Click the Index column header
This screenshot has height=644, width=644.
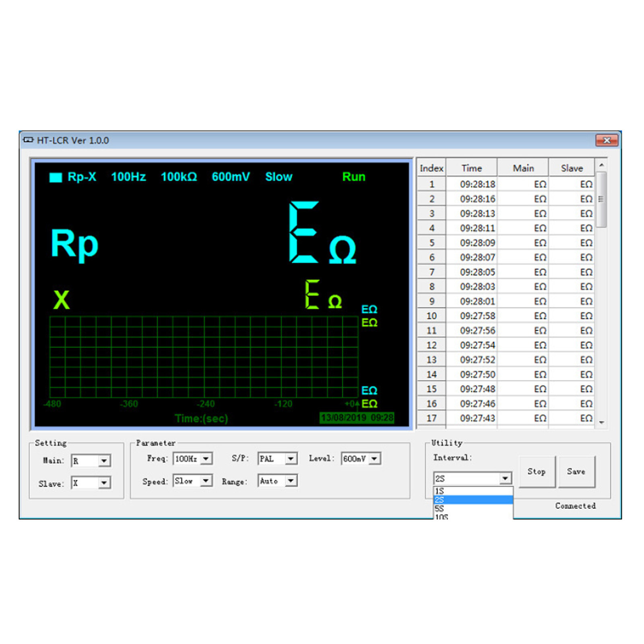pos(431,168)
